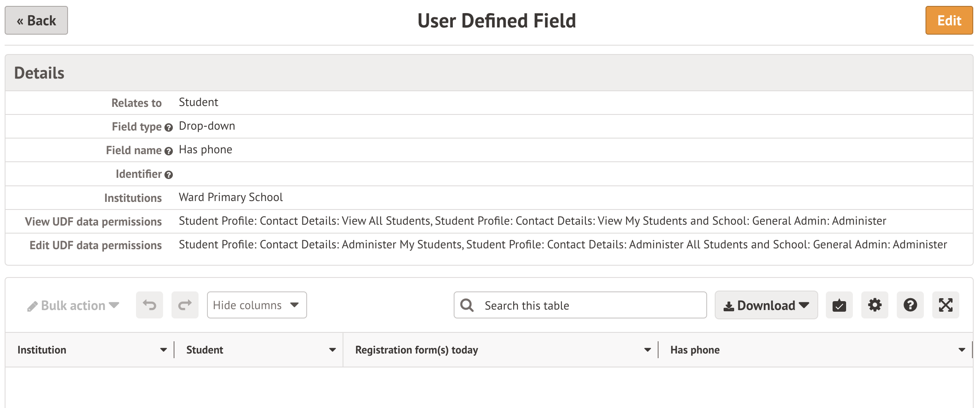Open table settings gear icon

coord(874,305)
